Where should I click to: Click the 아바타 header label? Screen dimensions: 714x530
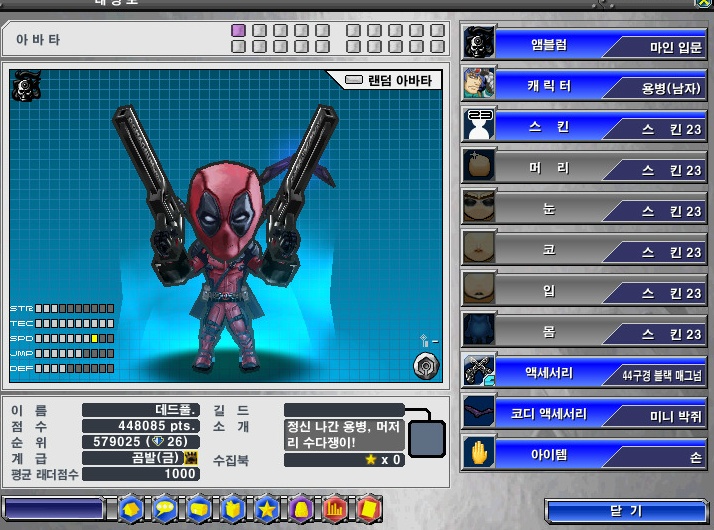[38, 40]
